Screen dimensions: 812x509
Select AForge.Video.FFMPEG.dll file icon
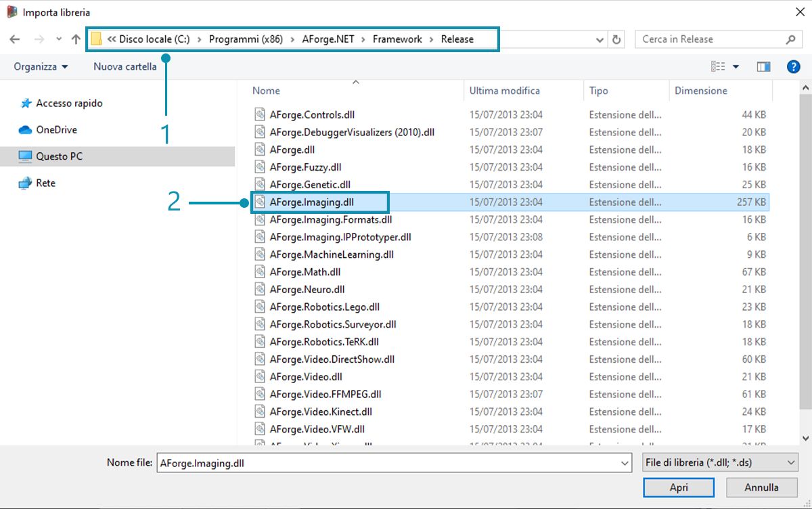(x=261, y=394)
